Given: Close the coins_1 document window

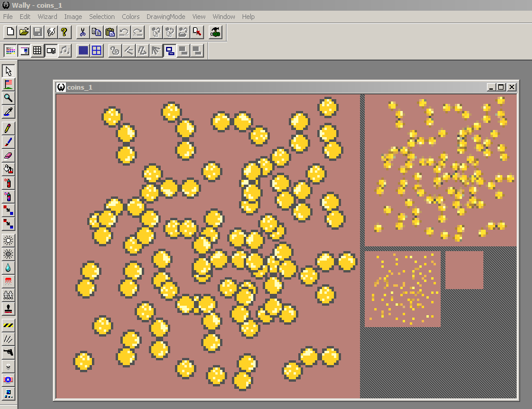Looking at the screenshot, I should pos(512,87).
